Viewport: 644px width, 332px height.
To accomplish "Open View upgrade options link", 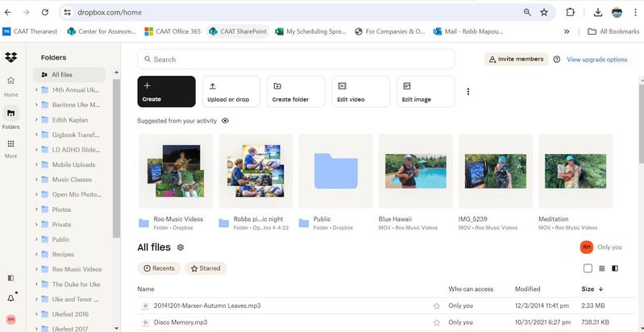I will [x=596, y=60].
